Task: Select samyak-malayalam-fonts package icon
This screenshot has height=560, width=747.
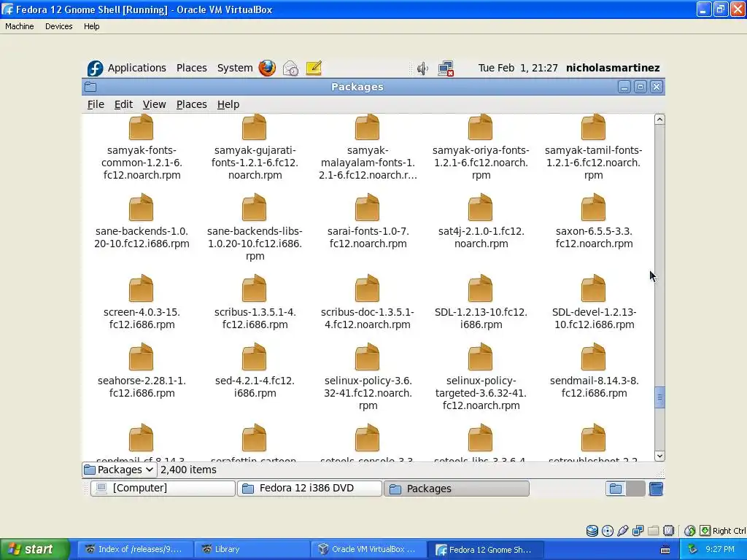Action: [368, 127]
